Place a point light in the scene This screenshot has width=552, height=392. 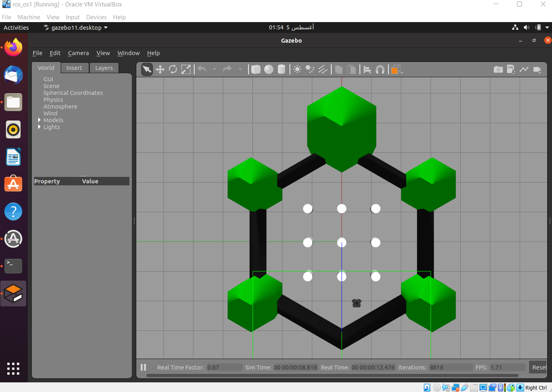click(x=297, y=69)
